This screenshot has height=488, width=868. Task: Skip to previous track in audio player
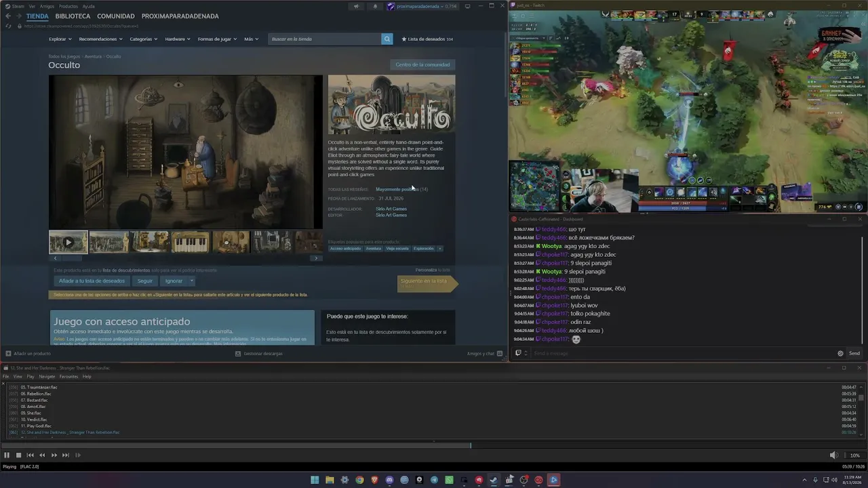tap(30, 455)
